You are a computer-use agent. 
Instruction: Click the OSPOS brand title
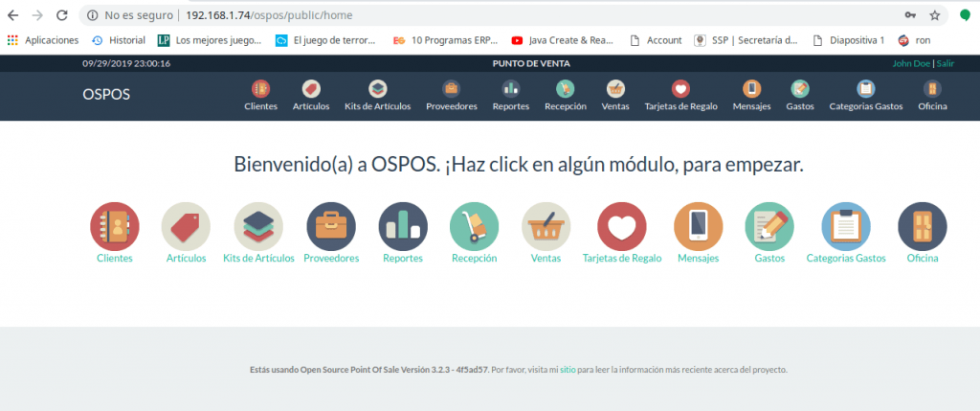(x=106, y=94)
